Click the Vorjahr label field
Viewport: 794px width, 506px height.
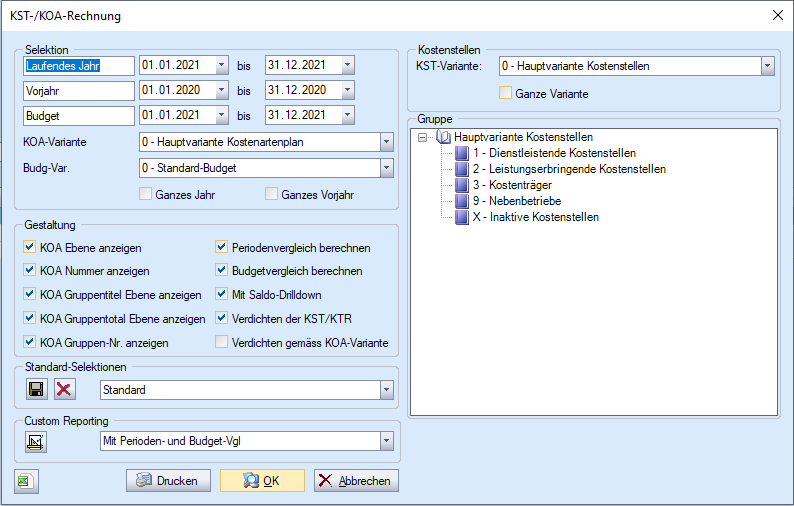coord(79,90)
